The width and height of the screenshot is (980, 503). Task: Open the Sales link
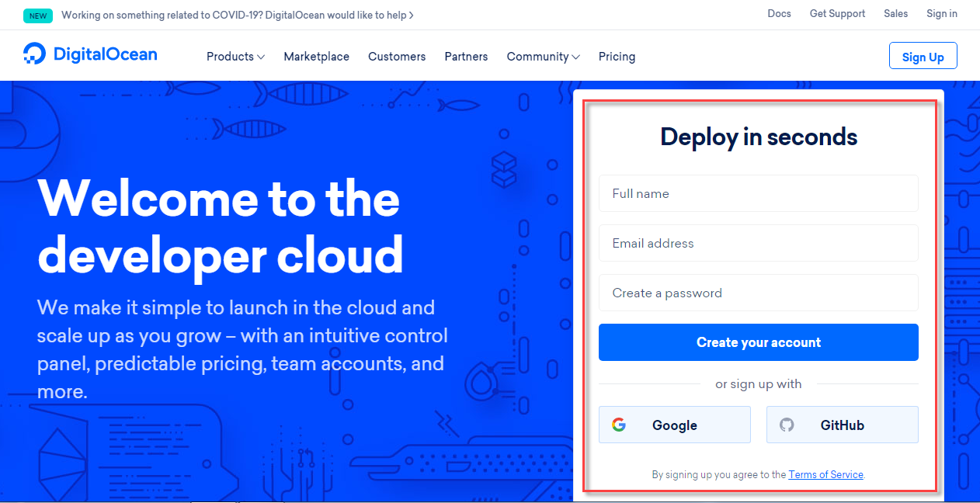pos(895,13)
